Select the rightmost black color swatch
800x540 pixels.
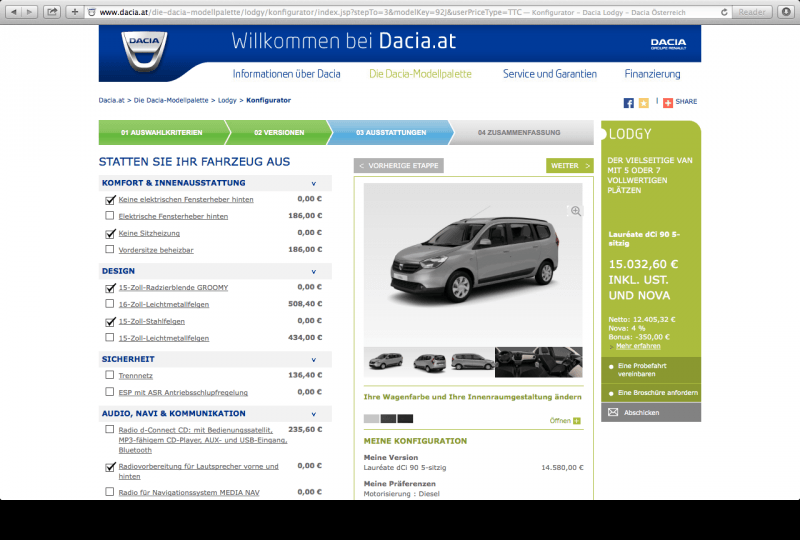[x=405, y=419]
